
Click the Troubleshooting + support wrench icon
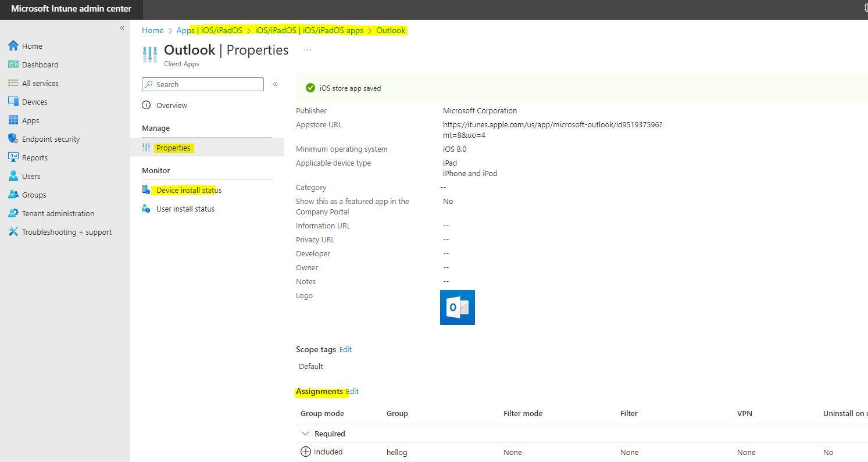point(13,232)
